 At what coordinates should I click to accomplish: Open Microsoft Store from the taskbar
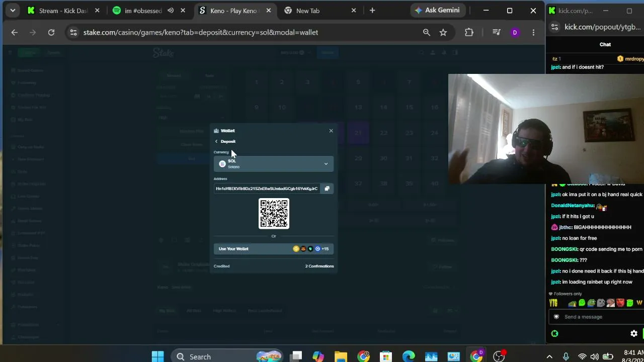coord(386,356)
